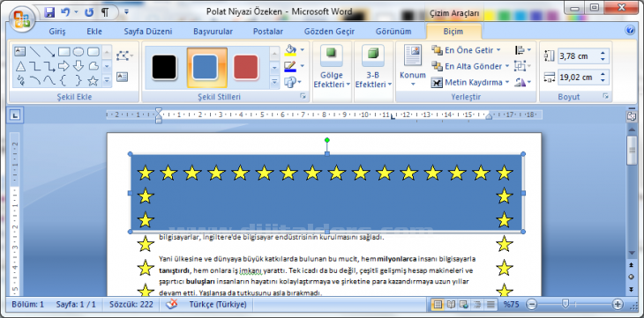
Task: Select the rectangle shape
Action: [64, 52]
